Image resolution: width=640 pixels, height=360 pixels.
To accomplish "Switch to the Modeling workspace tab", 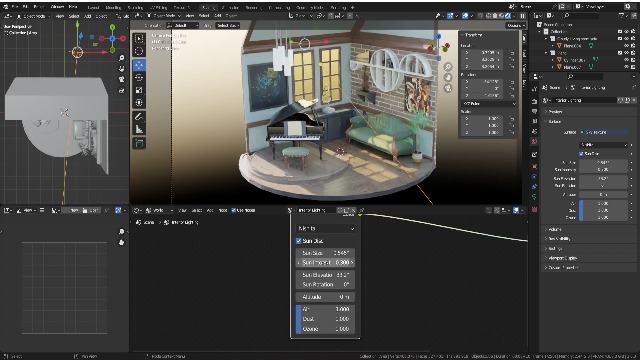I will click(x=113, y=7).
